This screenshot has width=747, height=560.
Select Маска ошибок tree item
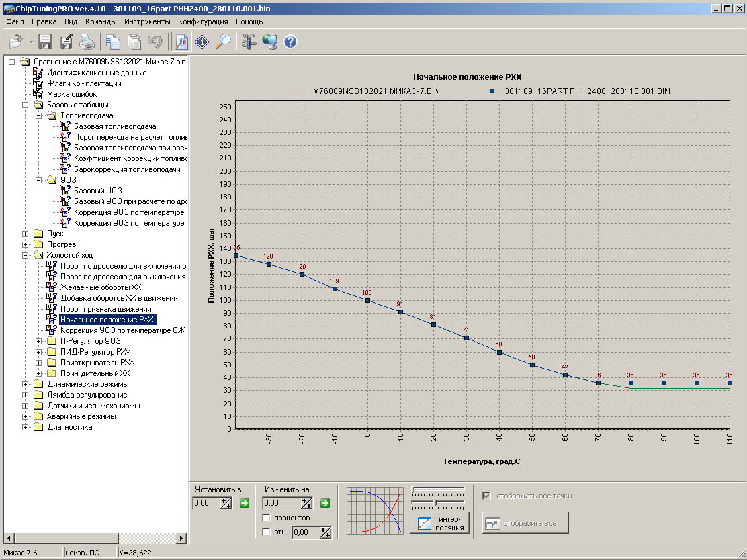(72, 94)
